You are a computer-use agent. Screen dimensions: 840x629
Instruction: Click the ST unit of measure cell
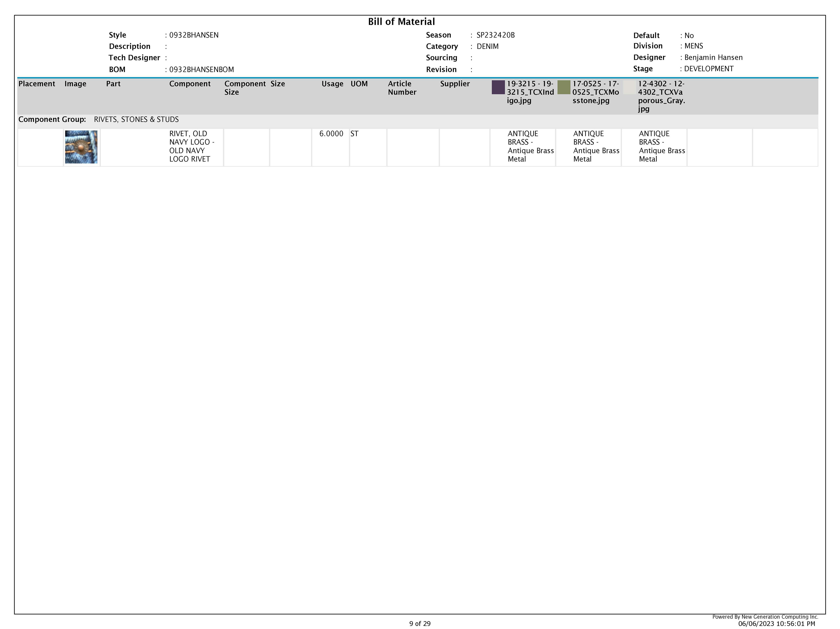click(x=354, y=134)
